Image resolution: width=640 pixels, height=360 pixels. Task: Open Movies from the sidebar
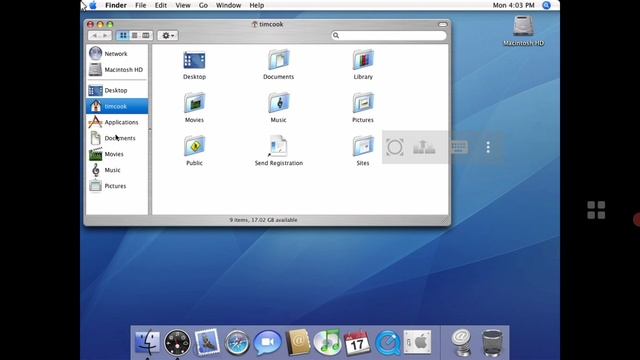[117, 154]
